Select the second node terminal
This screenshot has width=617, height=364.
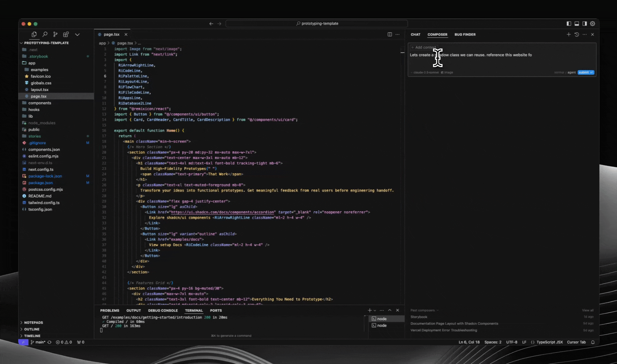point(386,326)
